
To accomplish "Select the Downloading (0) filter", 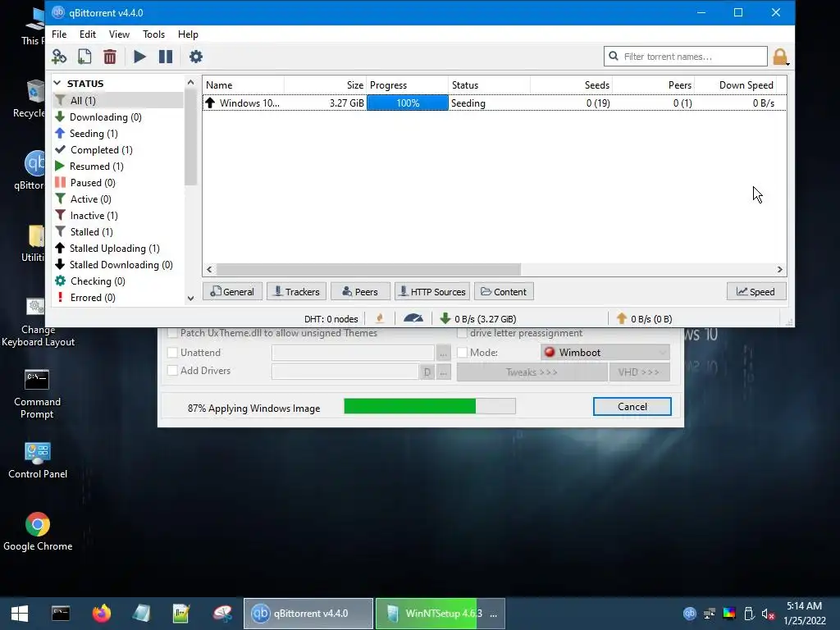I will point(118,116).
